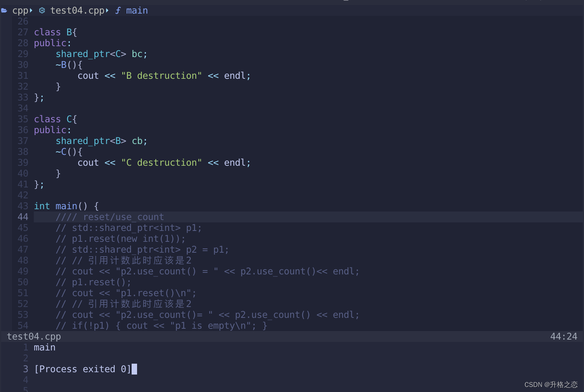The height and width of the screenshot is (392, 584).
Task: Expand breadcrumb arrow after cpp
Action: (x=31, y=10)
